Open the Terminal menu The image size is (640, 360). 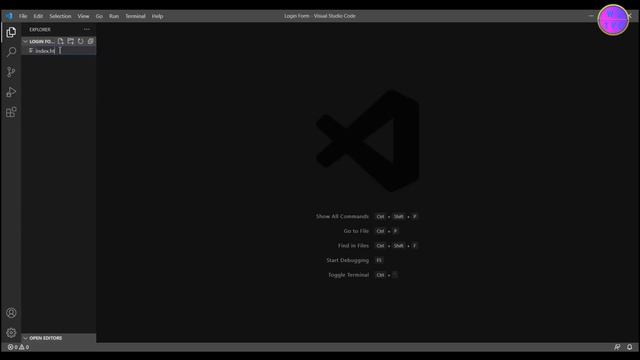pyautogui.click(x=135, y=16)
